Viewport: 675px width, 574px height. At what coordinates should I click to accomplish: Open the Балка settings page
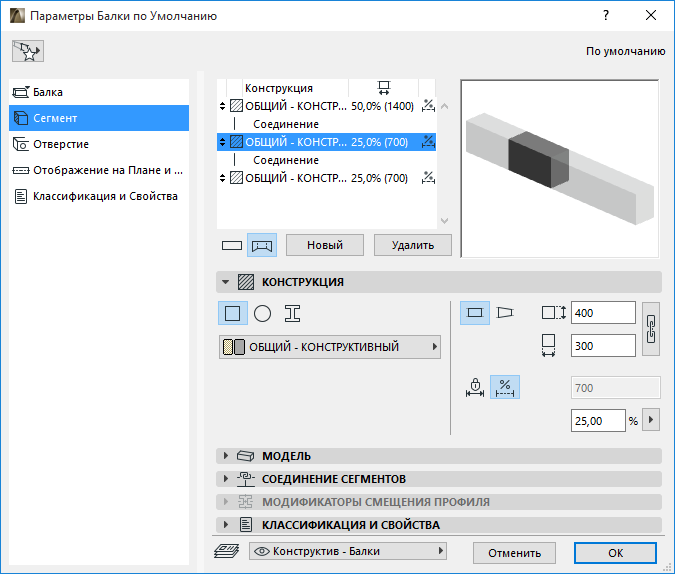tap(99, 92)
